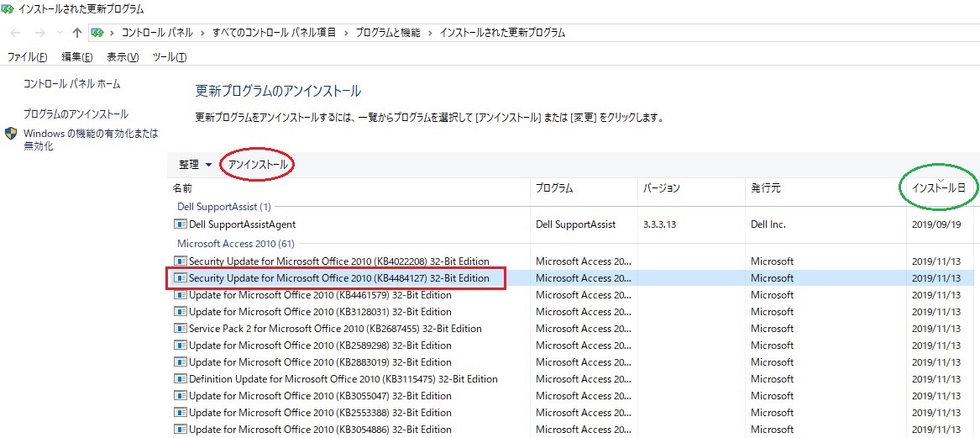Collapse the Microsoft Access 2010 (61) group
Viewport: 980px width, 438px height.
pyautogui.click(x=236, y=243)
